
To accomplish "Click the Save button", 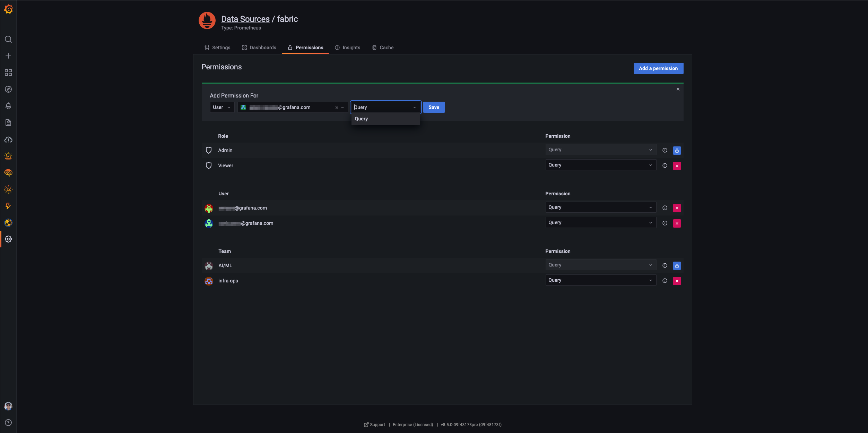I will coord(434,107).
